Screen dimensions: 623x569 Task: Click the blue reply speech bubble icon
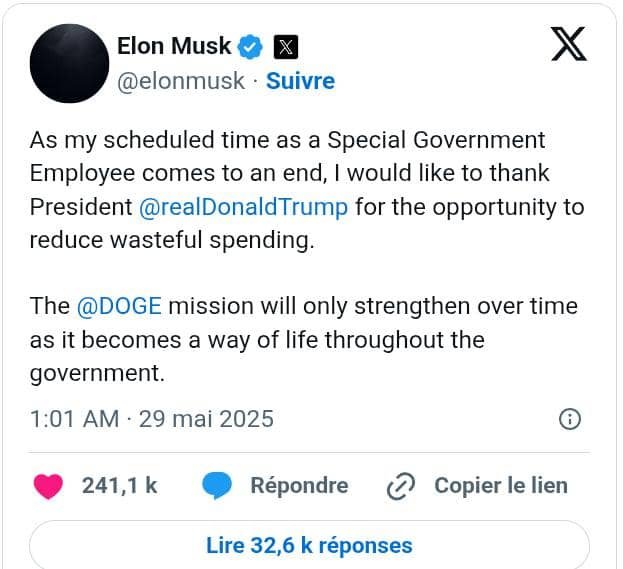tap(217, 486)
